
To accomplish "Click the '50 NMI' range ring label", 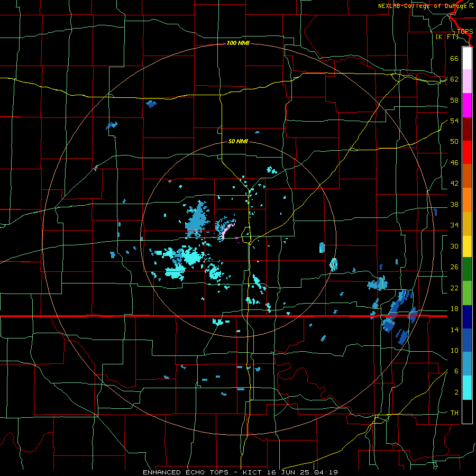I will [x=238, y=141].
